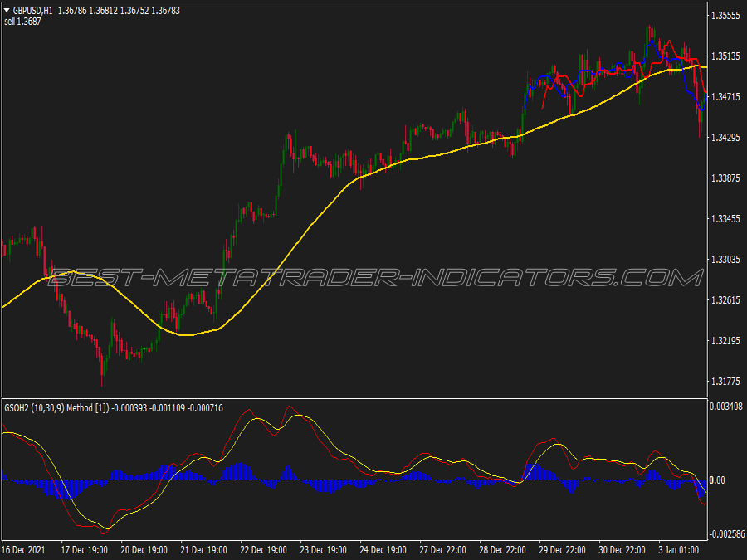Click the 17 Dec 19:00 time label
This screenshot has width=747, height=560.
click(x=85, y=550)
